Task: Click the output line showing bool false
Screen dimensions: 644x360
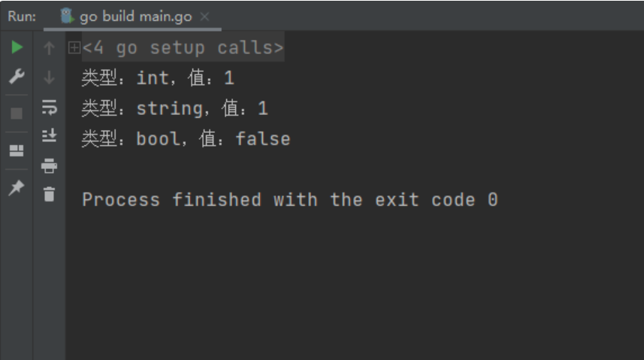Action: 186,138
